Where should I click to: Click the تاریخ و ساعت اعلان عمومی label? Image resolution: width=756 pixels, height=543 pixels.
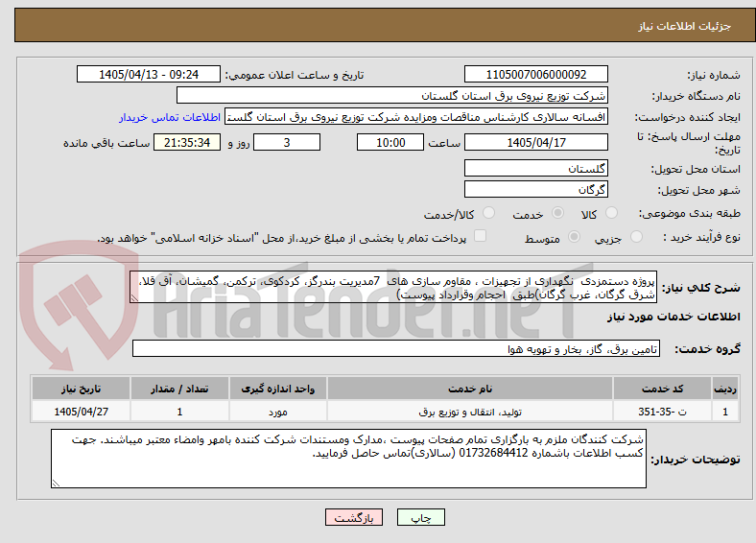pos(295,75)
